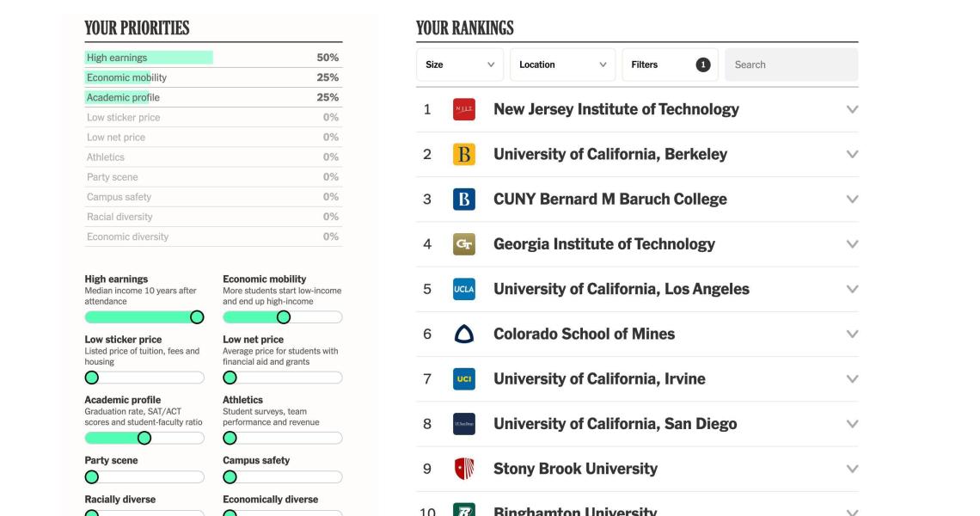Click the Colorado School of Mines logo
This screenshot has height=516, width=980.
point(463,334)
